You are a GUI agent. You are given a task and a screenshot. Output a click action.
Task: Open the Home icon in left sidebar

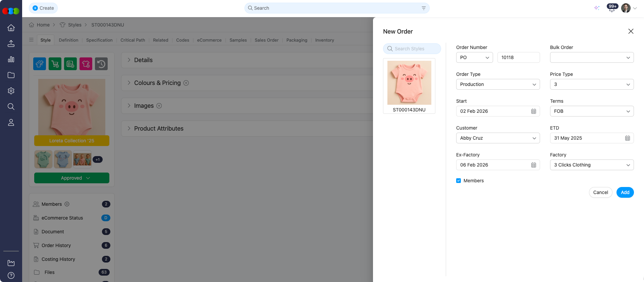[x=11, y=28]
